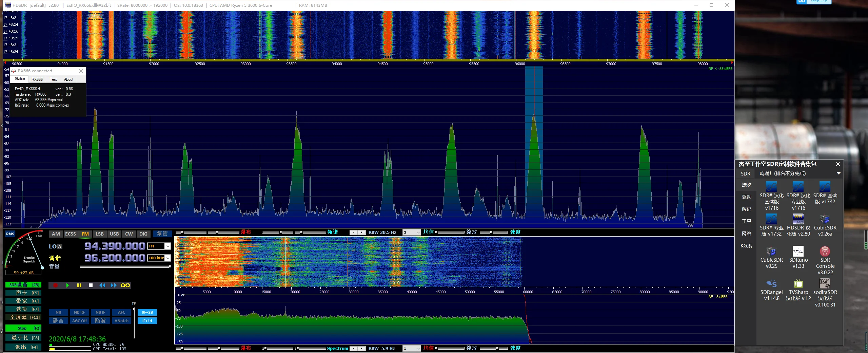Open SDR设备 [F8] settings
Screen dimensions: 868x353
point(23,285)
